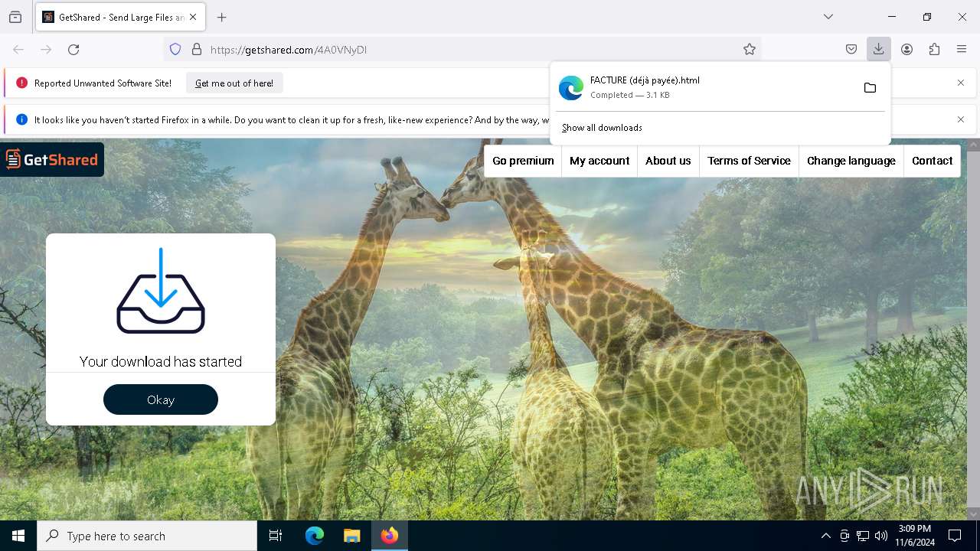Screen dimensions: 980x551
Task: Go back one page arrow
Action: (x=18, y=49)
